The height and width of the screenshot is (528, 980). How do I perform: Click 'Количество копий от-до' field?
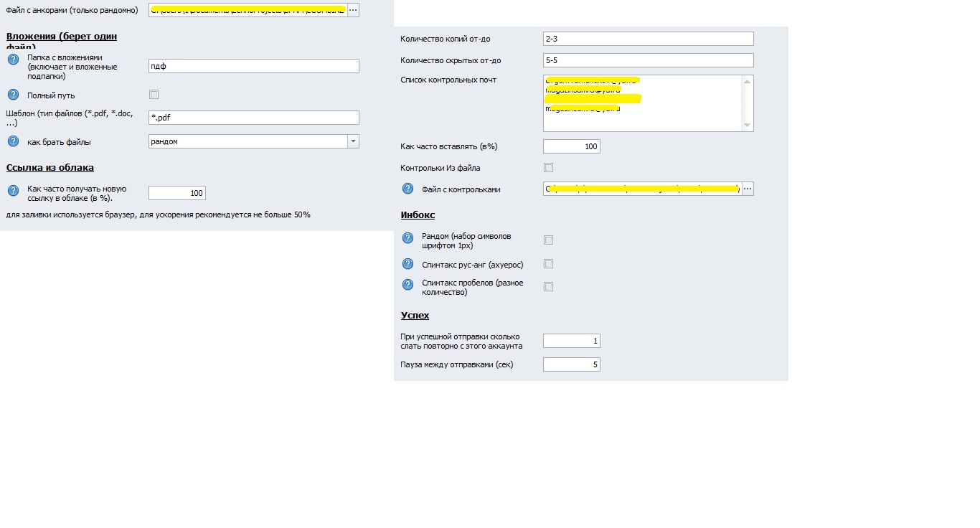coord(649,39)
